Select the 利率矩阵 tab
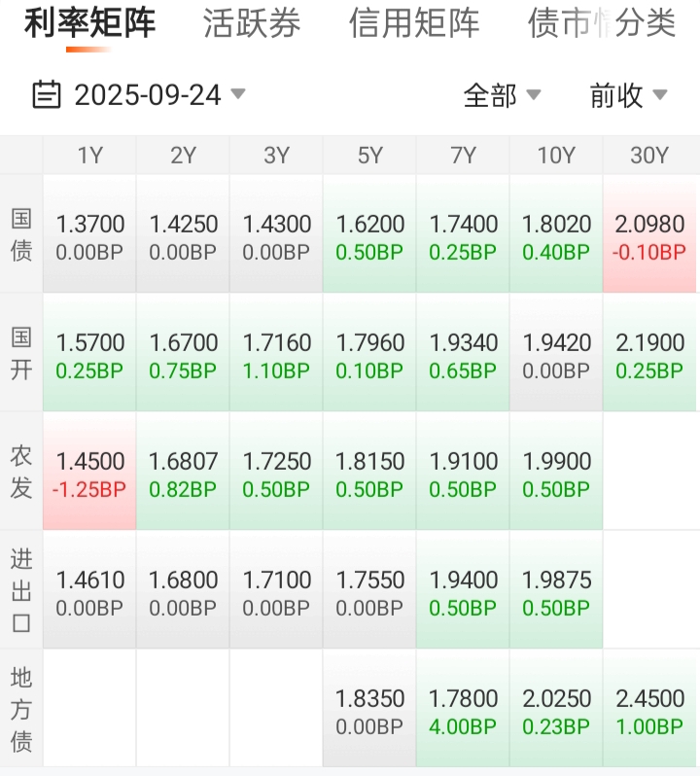Image resolution: width=700 pixels, height=776 pixels. (89, 24)
